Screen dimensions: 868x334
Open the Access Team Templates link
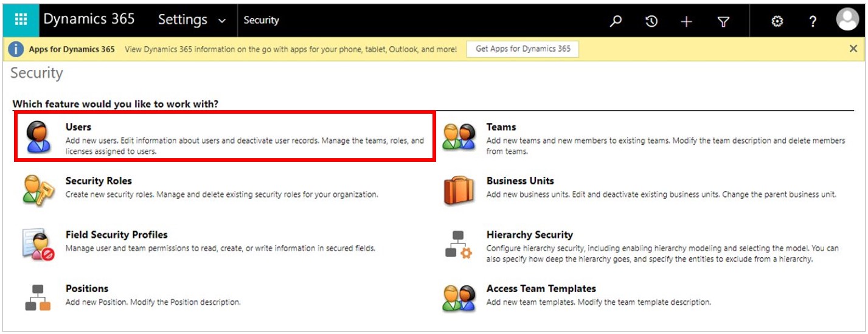coord(541,288)
